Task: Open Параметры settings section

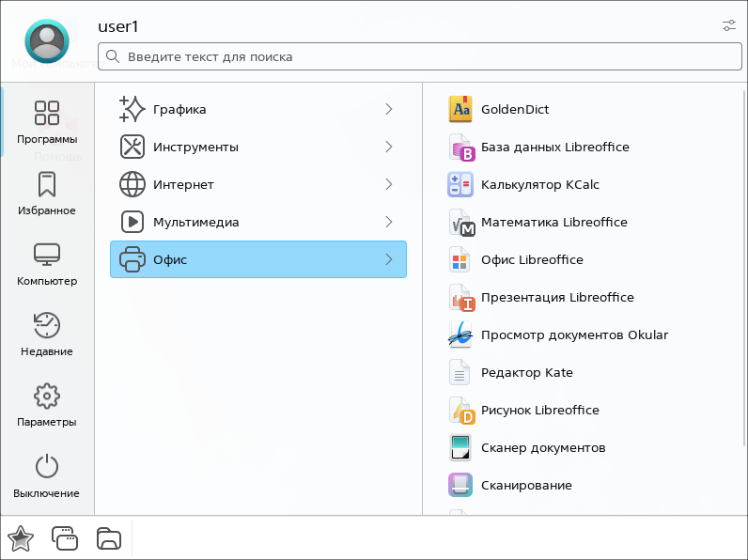Action: [x=47, y=405]
